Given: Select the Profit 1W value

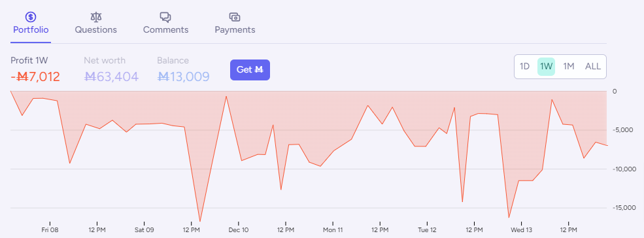Looking at the screenshot, I should (35, 76).
